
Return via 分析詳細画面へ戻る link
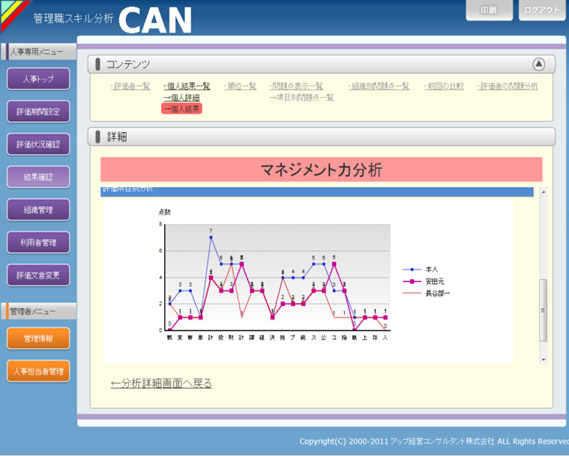(x=161, y=383)
